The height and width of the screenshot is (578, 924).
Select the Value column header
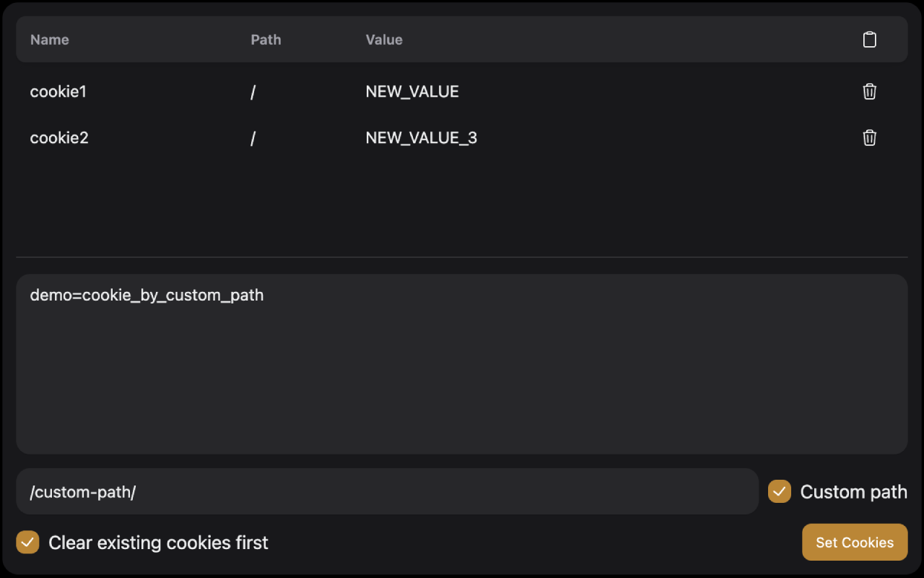coord(383,40)
